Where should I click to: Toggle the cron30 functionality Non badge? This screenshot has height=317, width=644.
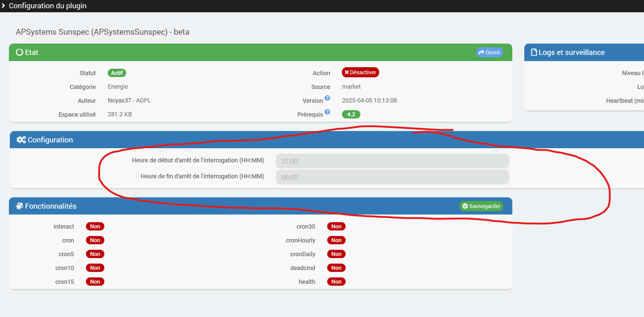(x=336, y=226)
